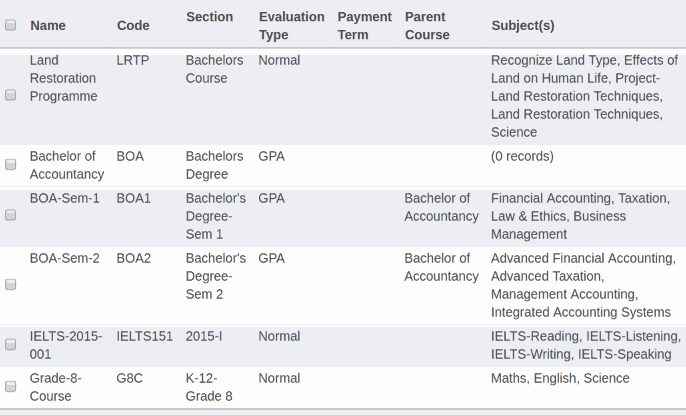The image size is (686, 416).
Task: Open the Bachelor of Accountancy record
Action: click(x=67, y=165)
